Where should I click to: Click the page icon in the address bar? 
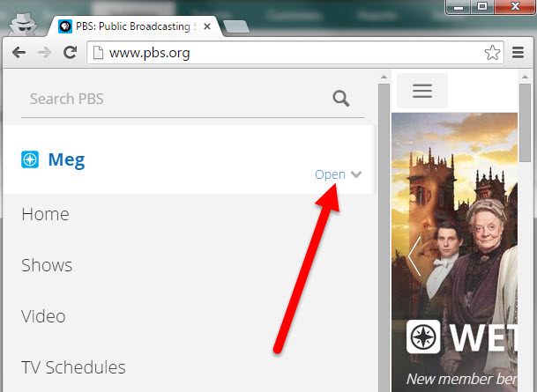pos(98,53)
